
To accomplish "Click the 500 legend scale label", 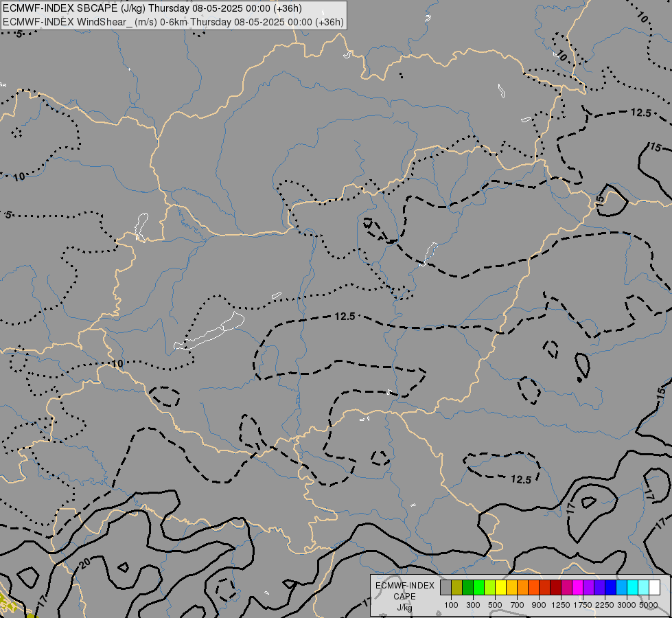I will pyautogui.click(x=495, y=605).
